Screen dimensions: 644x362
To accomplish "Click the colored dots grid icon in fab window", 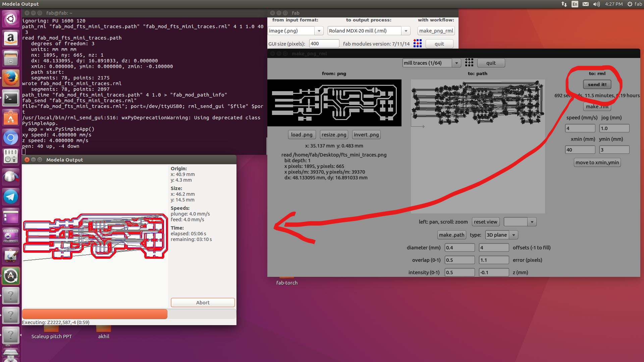I will tap(417, 44).
